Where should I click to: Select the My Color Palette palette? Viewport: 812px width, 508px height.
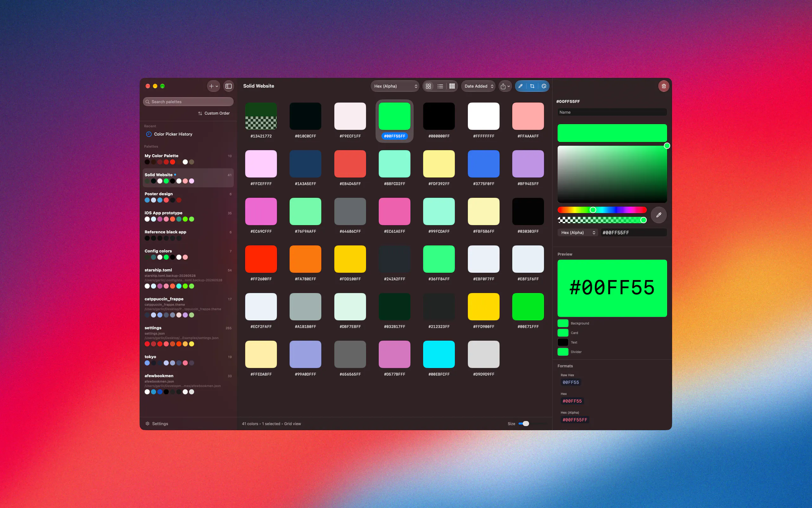(188, 158)
